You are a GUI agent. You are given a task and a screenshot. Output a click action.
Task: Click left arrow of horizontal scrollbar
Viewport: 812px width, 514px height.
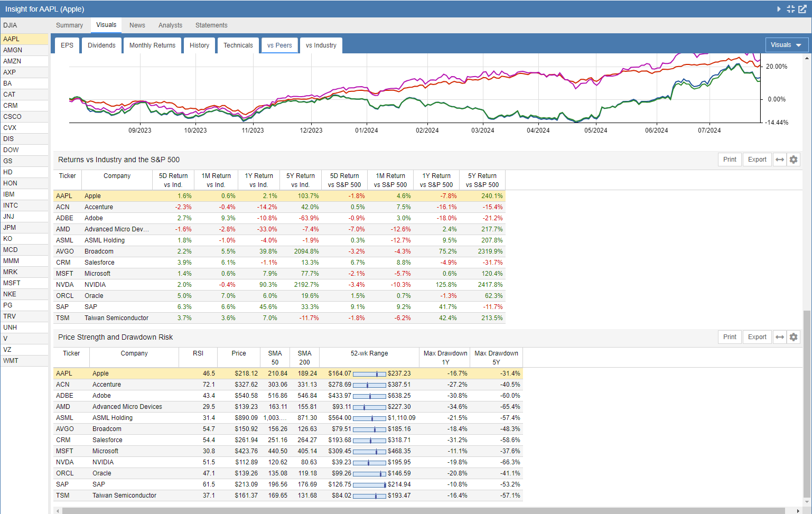click(58, 511)
